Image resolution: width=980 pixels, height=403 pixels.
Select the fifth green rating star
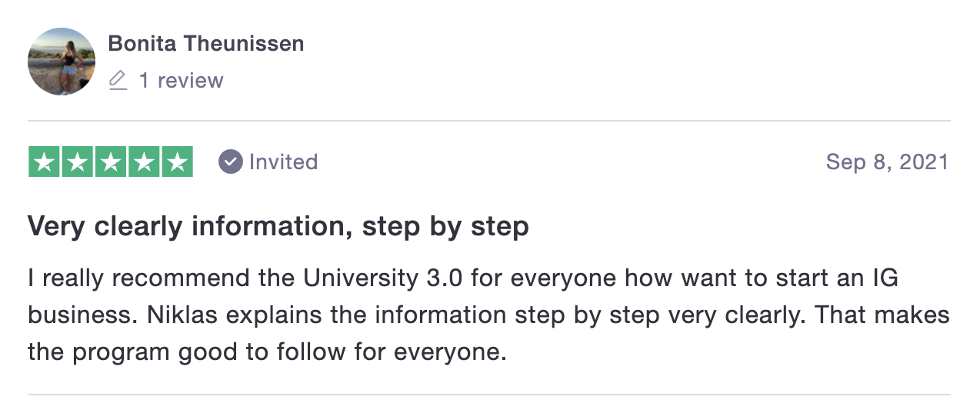[177, 162]
